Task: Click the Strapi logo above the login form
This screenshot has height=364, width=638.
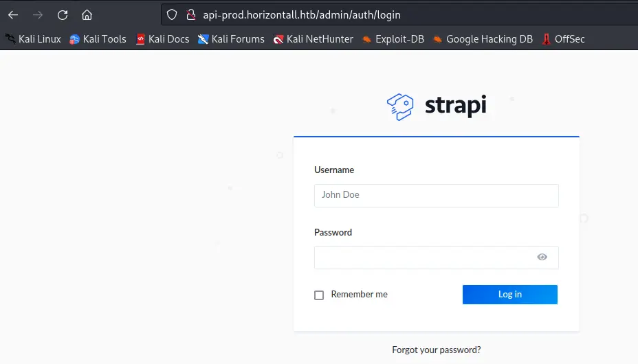Action: (x=437, y=106)
